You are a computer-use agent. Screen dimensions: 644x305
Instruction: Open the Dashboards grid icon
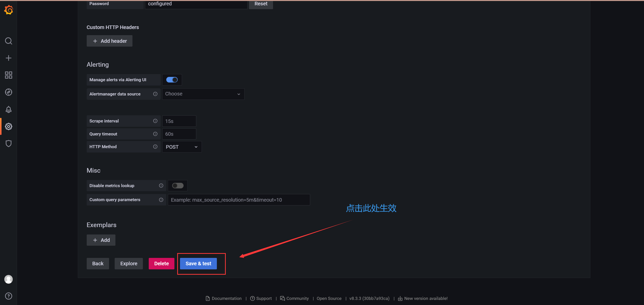(x=8, y=75)
